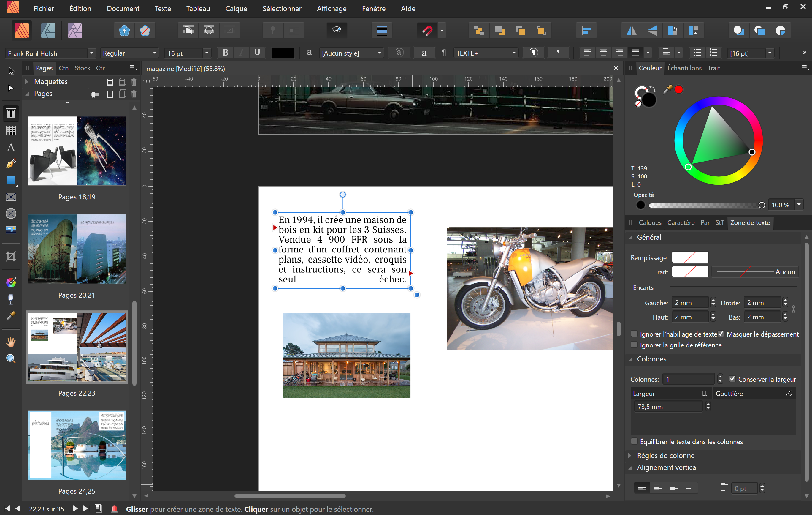The height and width of the screenshot is (515, 812).
Task: Select the Fill gradient tool
Action: coord(11,282)
